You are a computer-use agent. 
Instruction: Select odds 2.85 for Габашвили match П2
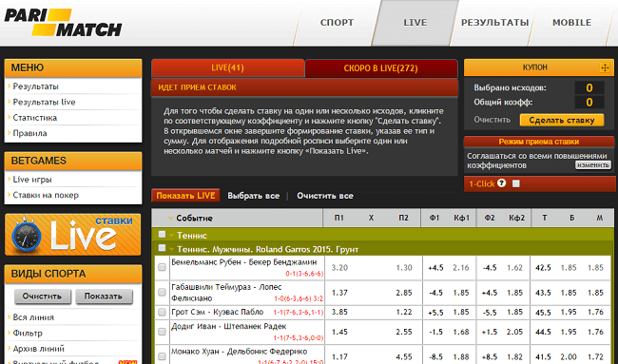(x=404, y=293)
